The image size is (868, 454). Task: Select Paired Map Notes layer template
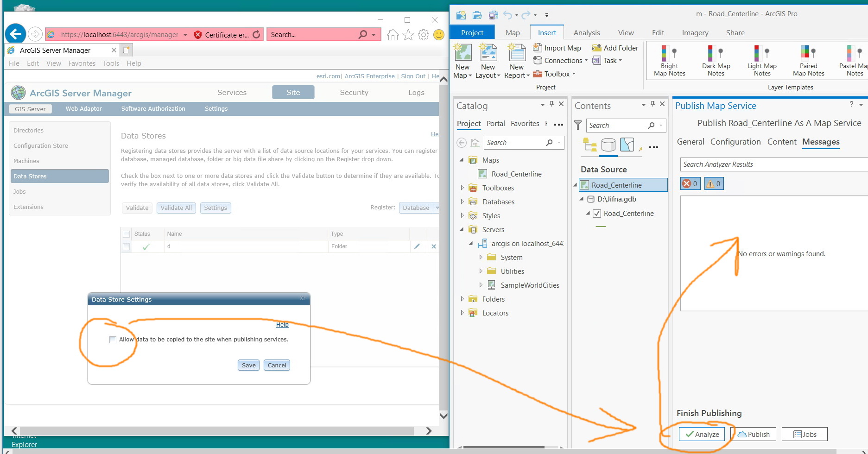[x=808, y=61]
